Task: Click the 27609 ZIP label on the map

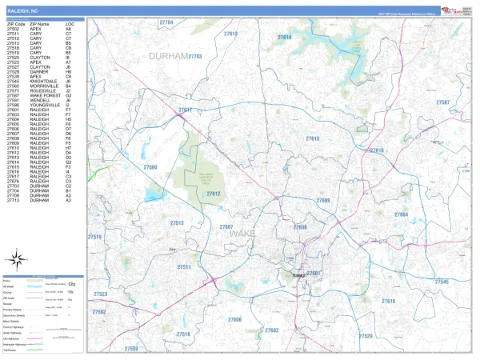Action: [x=323, y=200]
